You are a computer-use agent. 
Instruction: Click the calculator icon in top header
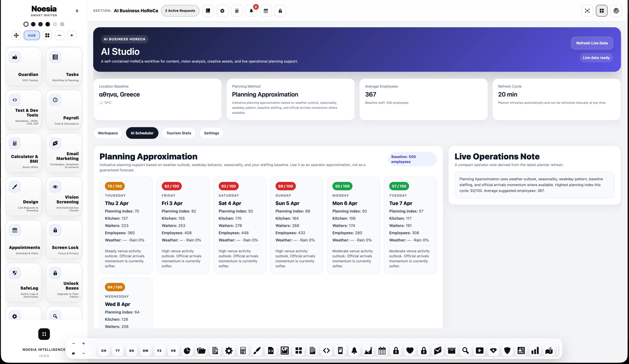pyautogui.click(x=237, y=11)
